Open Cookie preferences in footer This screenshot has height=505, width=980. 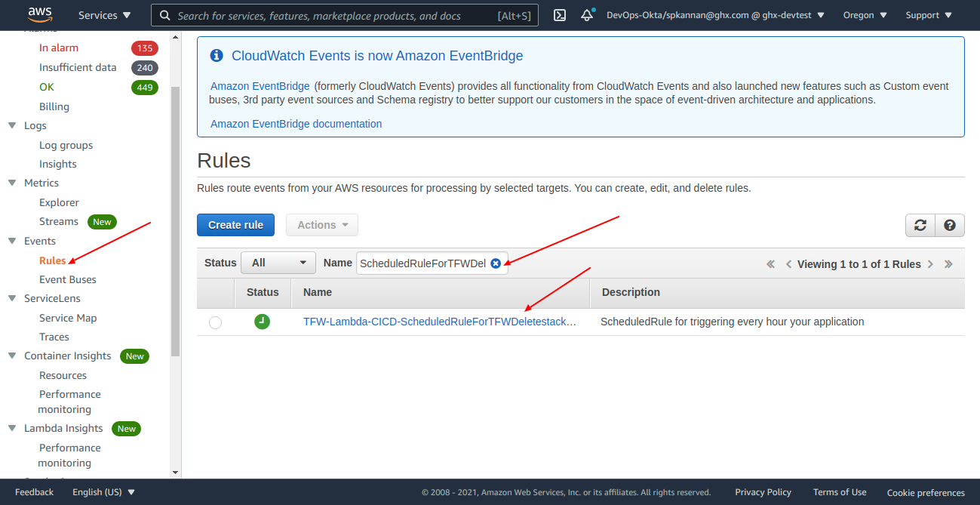pos(926,493)
